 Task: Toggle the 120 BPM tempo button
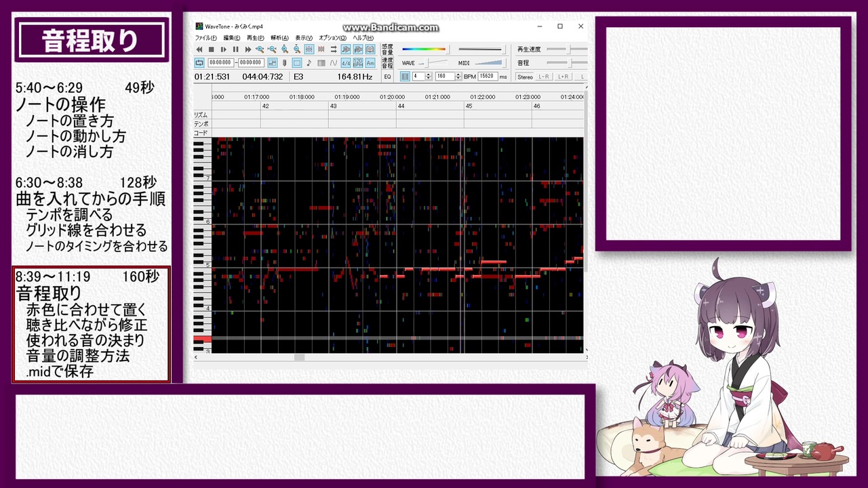pyautogui.click(x=358, y=63)
